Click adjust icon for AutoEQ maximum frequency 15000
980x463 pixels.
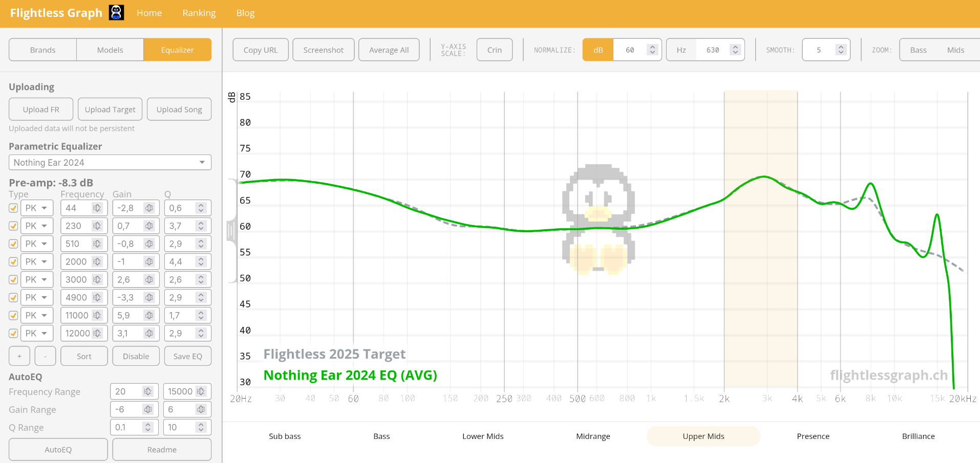(201, 391)
